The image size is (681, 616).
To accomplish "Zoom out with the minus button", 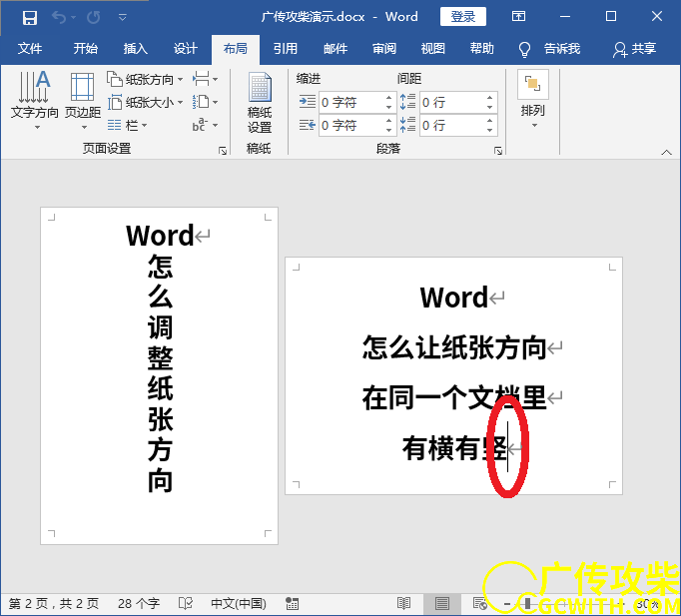I will [x=507, y=604].
